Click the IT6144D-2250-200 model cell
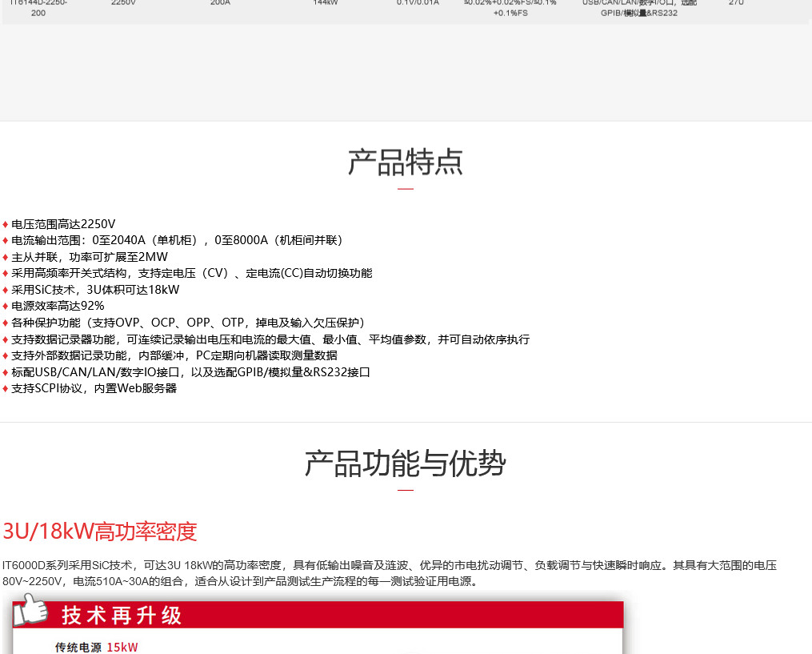Image resolution: width=812 pixels, height=654 pixels. [38, 7]
